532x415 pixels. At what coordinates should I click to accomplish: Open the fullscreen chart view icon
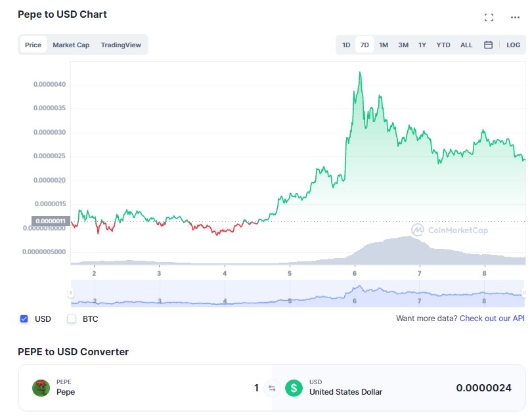point(489,17)
